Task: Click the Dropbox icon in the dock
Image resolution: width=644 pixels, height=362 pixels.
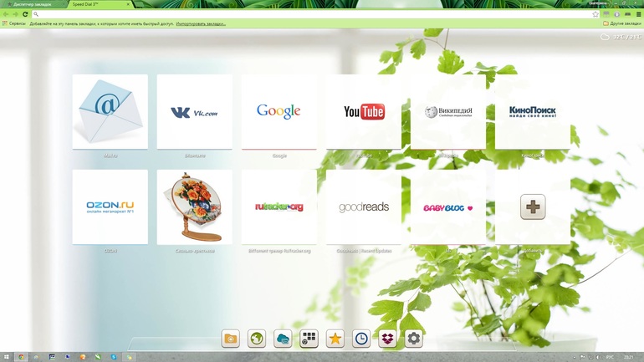Action: pos(386,339)
